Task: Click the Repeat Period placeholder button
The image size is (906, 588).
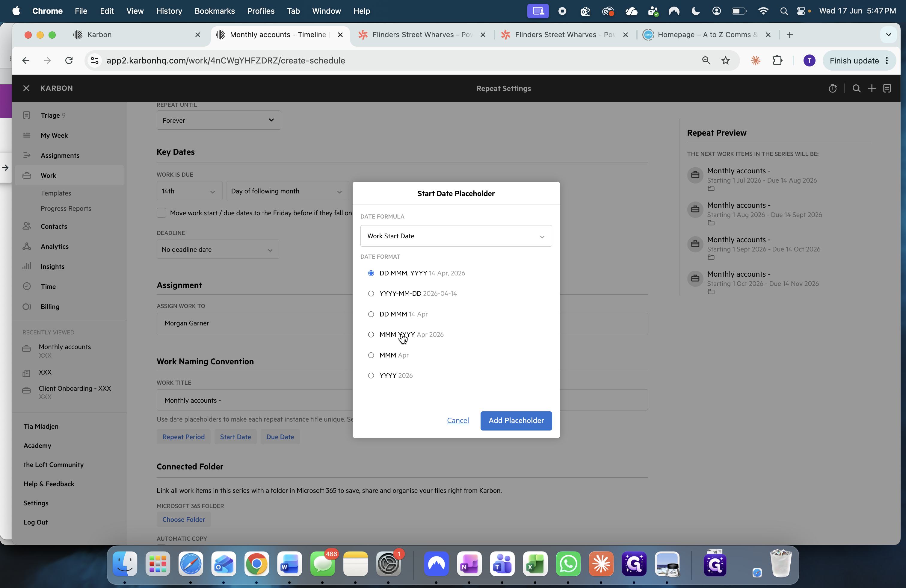Action: tap(183, 437)
